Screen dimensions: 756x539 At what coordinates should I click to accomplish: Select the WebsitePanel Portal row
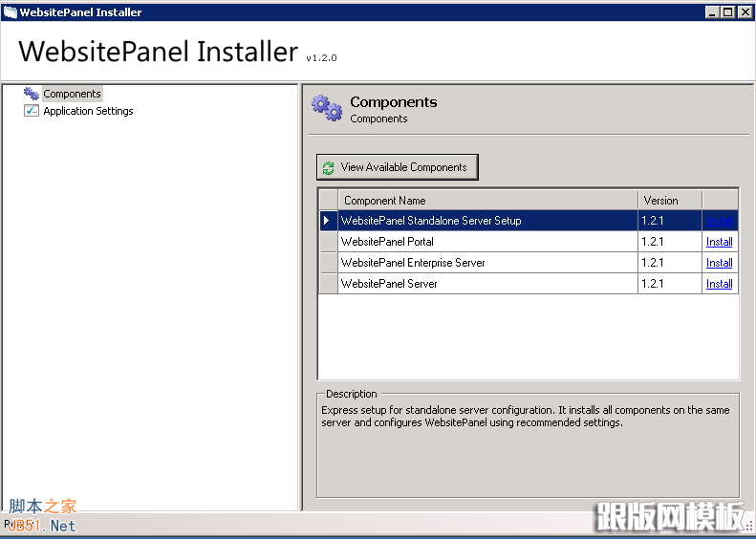coord(529,242)
